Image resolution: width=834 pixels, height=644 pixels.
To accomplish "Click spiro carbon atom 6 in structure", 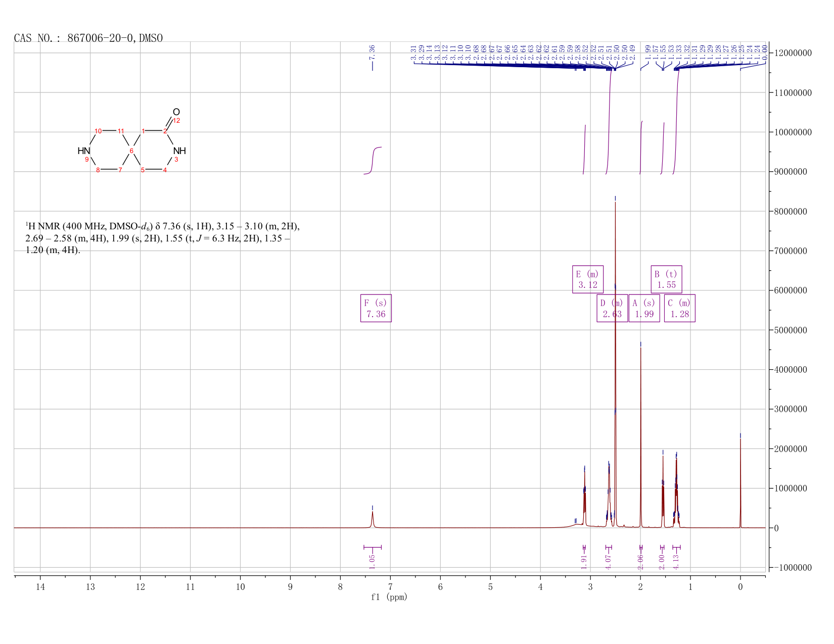I will point(131,151).
